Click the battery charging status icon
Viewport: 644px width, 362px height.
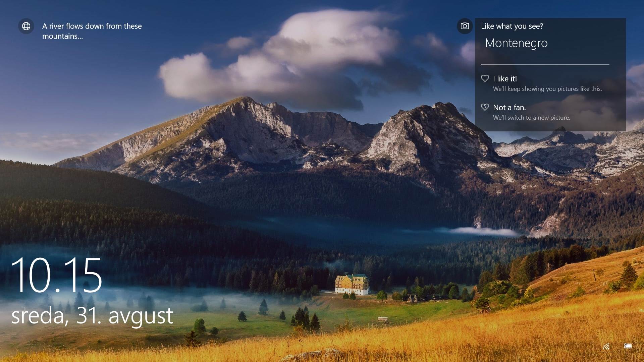[628, 346]
